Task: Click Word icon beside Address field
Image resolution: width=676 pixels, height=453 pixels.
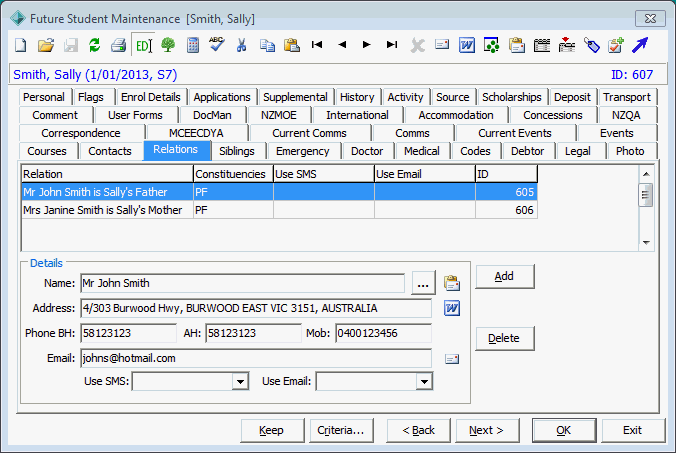Action: click(452, 308)
